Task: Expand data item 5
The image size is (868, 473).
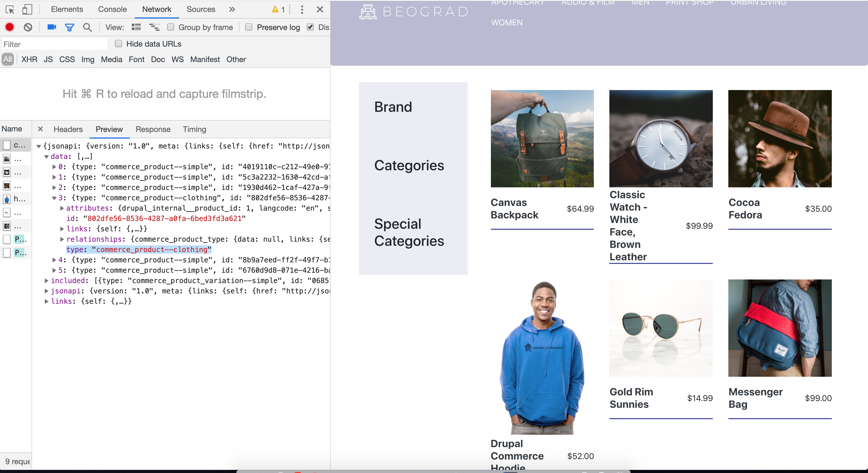Action: [x=54, y=270]
